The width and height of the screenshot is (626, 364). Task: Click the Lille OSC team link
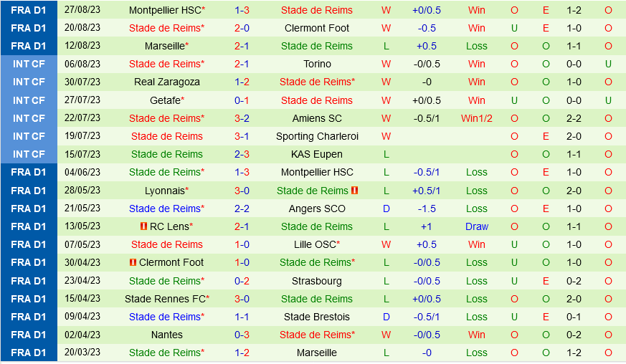pyautogui.click(x=316, y=244)
